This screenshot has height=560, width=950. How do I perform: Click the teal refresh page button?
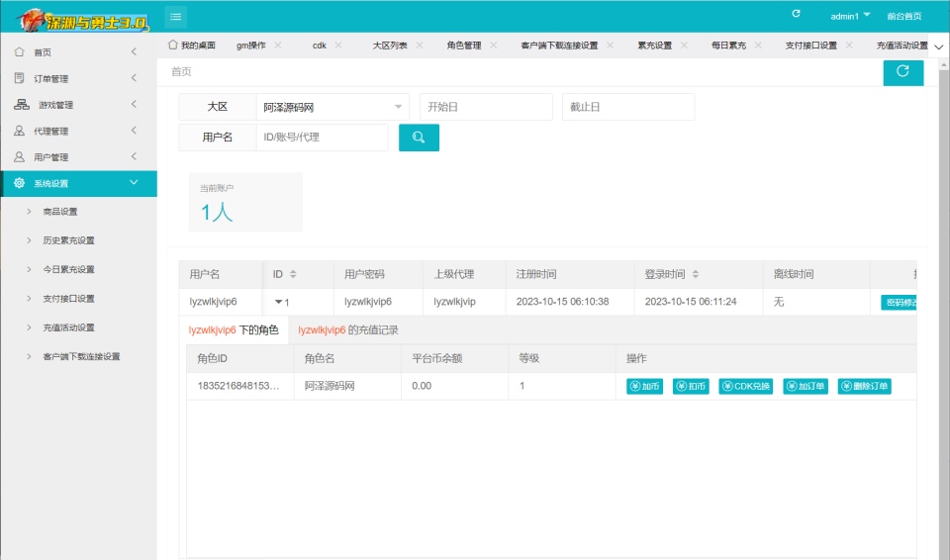pos(902,72)
